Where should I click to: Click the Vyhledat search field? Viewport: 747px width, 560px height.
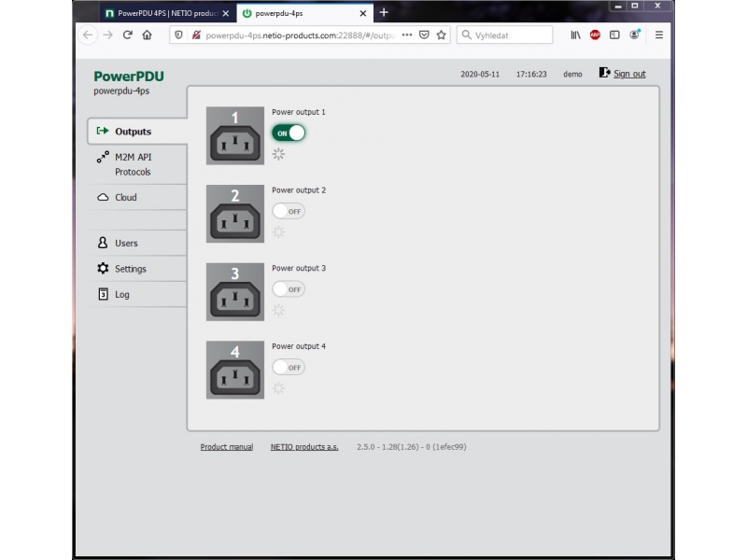505,35
